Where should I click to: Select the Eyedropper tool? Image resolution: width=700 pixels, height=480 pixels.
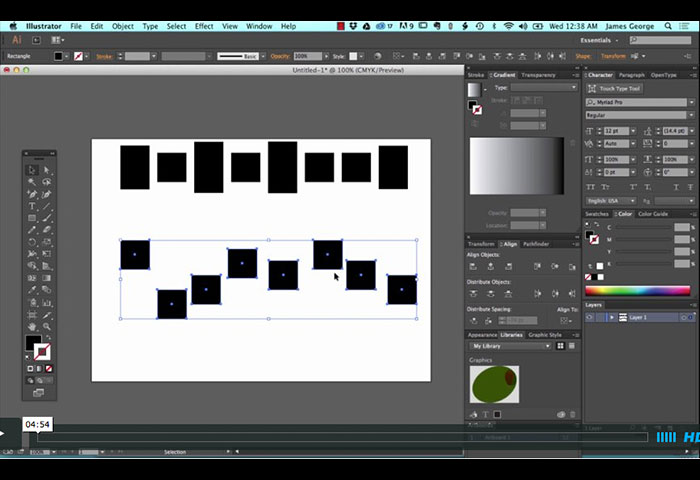tap(32, 290)
